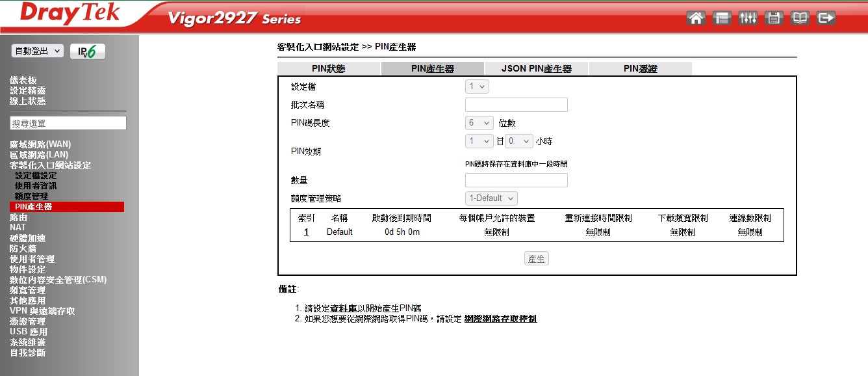Screen dimensions: 868x376
Task: Open the book manual icon
Action: point(800,18)
